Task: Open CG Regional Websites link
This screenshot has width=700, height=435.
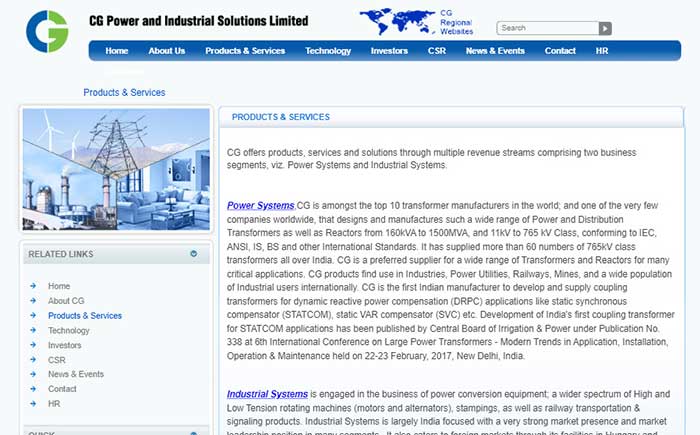Action: coord(456,22)
